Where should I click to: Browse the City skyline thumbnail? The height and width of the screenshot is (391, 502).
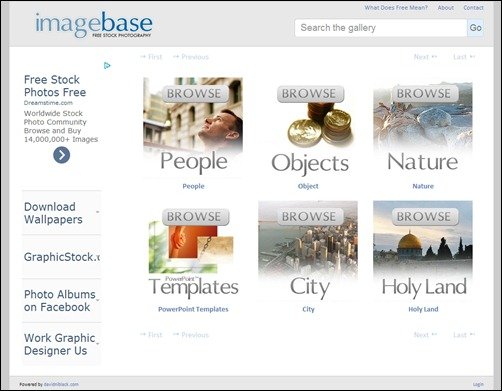pyautogui.click(x=308, y=250)
